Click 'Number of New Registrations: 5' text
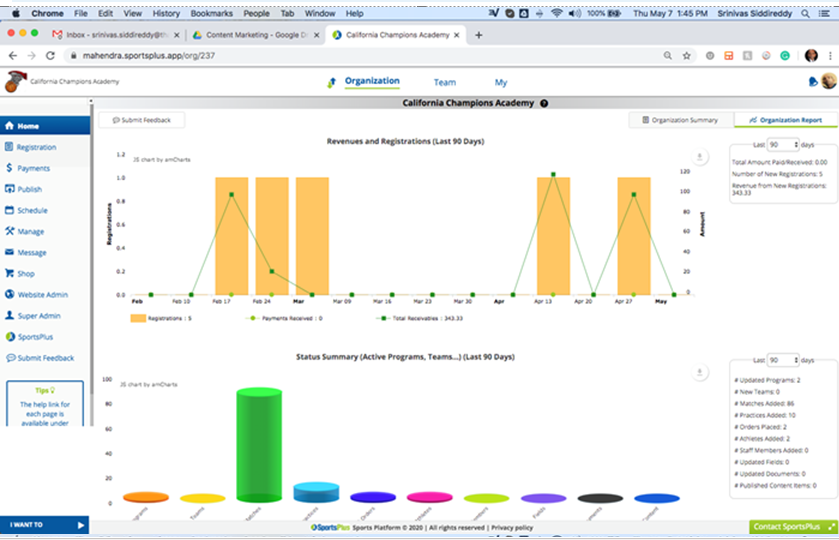The image size is (839, 540). pyautogui.click(x=777, y=174)
